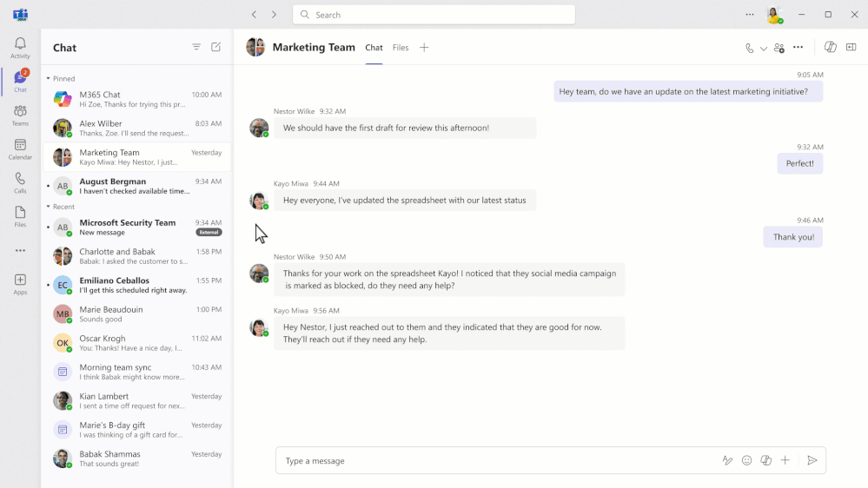Collapse the Pinned chats section

pos(49,79)
